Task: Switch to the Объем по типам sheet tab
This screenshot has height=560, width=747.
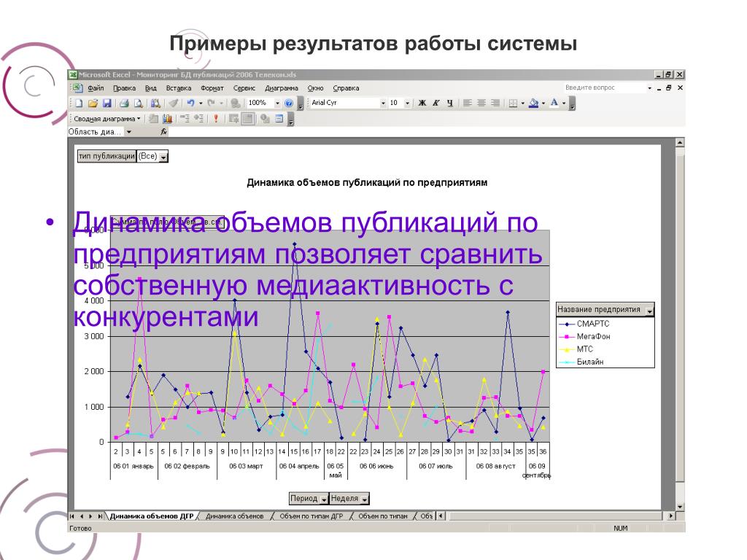Action: [383, 516]
